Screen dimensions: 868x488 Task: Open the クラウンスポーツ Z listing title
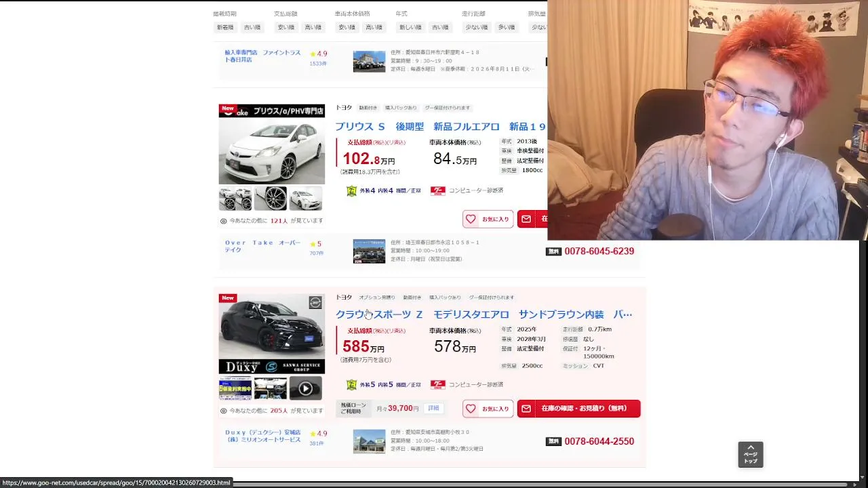[484, 314]
